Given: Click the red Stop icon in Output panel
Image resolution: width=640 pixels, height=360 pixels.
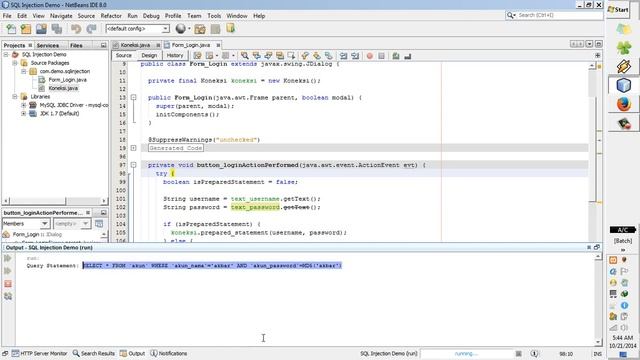Looking at the screenshot, I should point(8,284).
